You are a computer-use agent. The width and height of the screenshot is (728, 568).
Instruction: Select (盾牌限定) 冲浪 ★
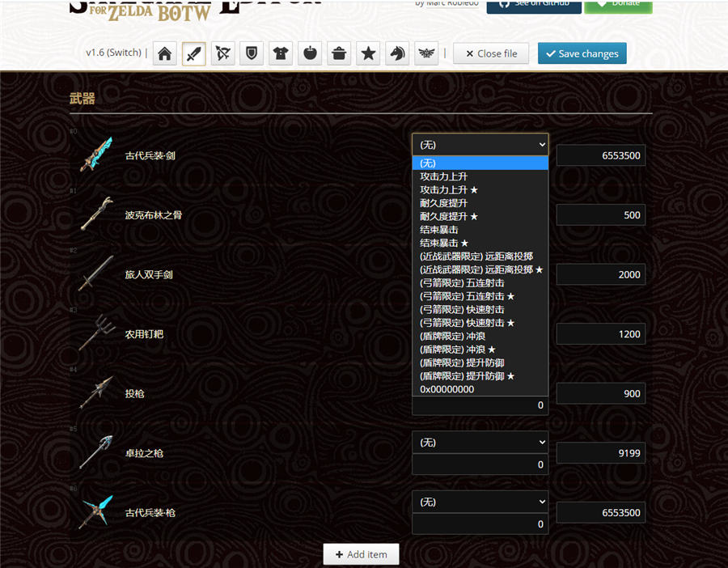click(480, 350)
